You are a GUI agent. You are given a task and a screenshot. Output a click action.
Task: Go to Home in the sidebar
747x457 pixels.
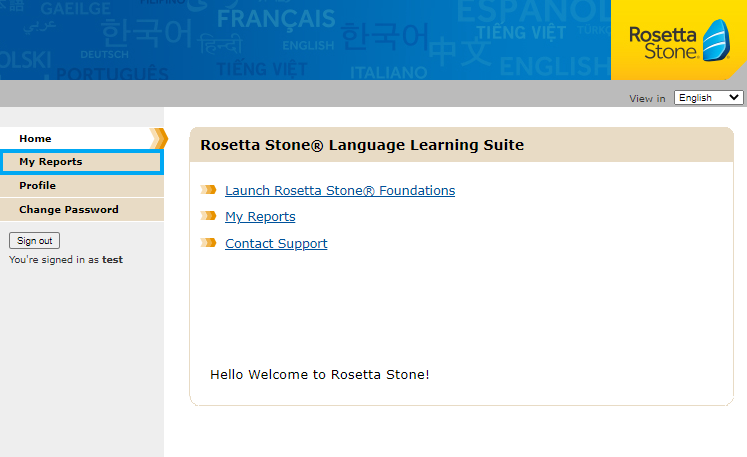tap(36, 139)
